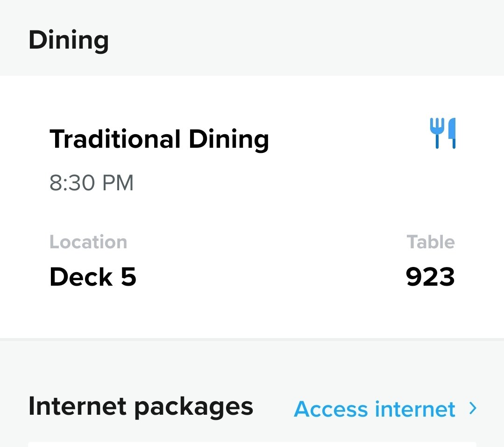Tap PM in the dining time
This screenshot has height=447, width=504.
(x=118, y=183)
